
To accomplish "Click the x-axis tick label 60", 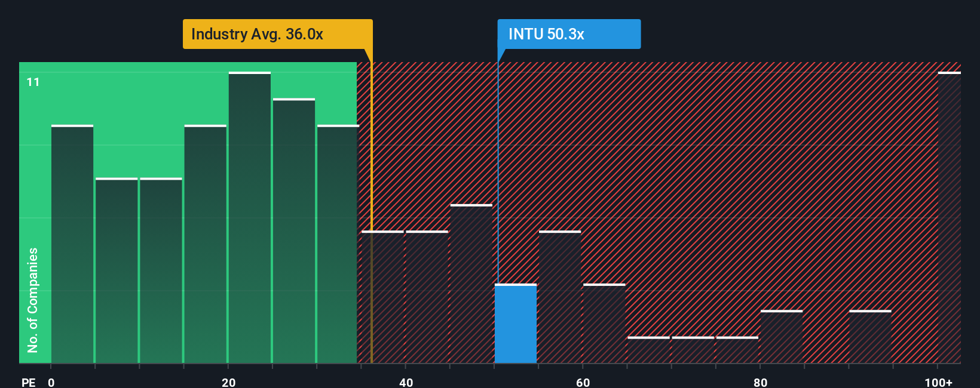I will tap(583, 382).
